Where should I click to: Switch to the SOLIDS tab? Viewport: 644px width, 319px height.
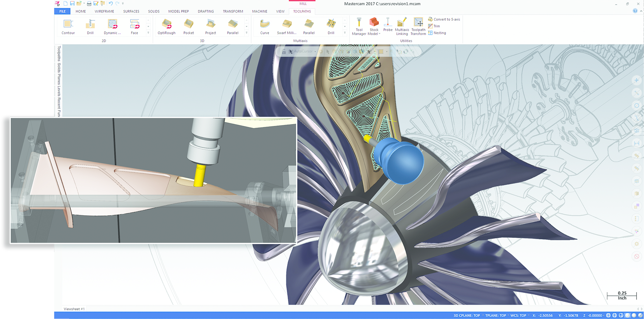(154, 11)
